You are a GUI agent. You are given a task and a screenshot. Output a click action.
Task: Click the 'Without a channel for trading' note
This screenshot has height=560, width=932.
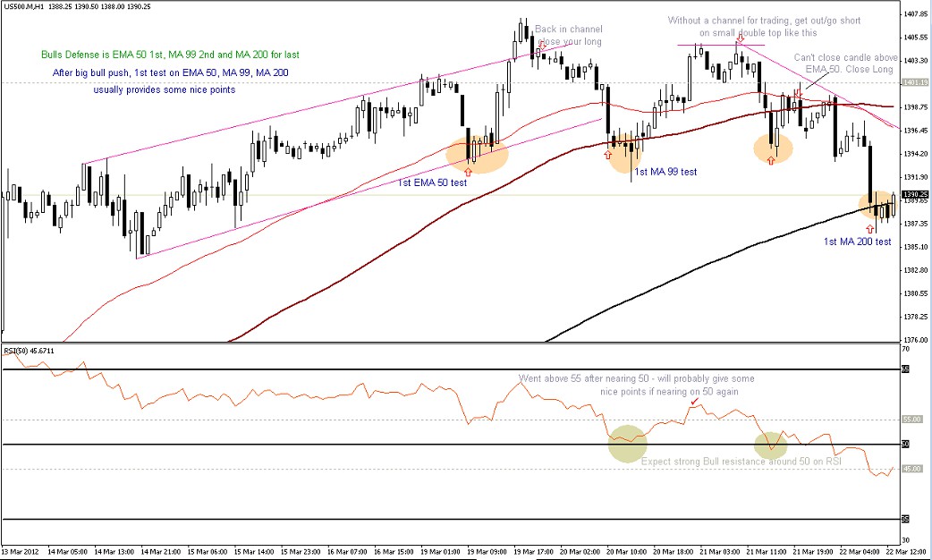click(764, 21)
